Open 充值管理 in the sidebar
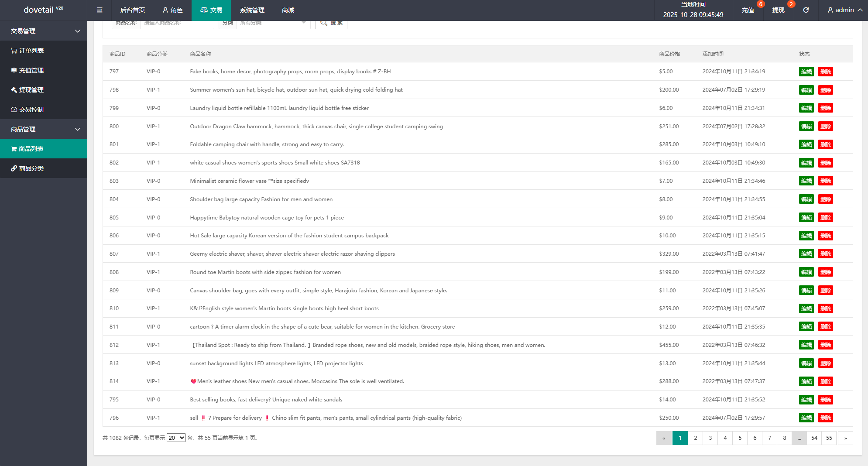This screenshot has width=868, height=466. coord(27,70)
